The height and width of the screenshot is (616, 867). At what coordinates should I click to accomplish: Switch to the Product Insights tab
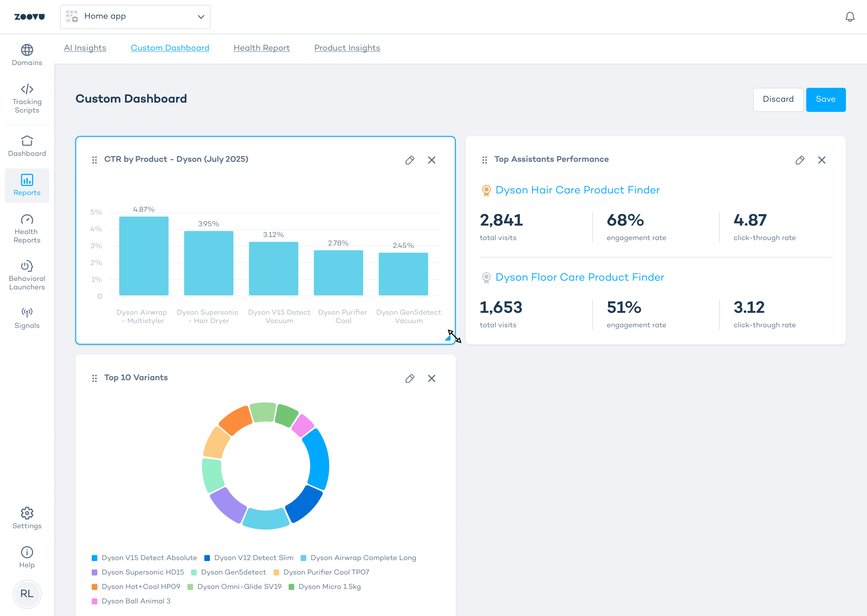pyautogui.click(x=347, y=48)
